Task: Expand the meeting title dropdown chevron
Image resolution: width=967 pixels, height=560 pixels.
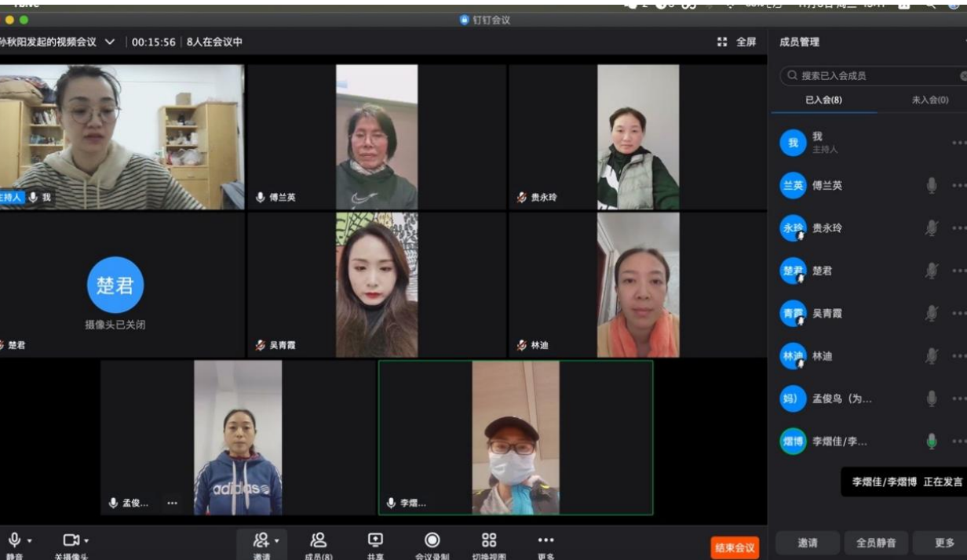Action: tap(110, 42)
